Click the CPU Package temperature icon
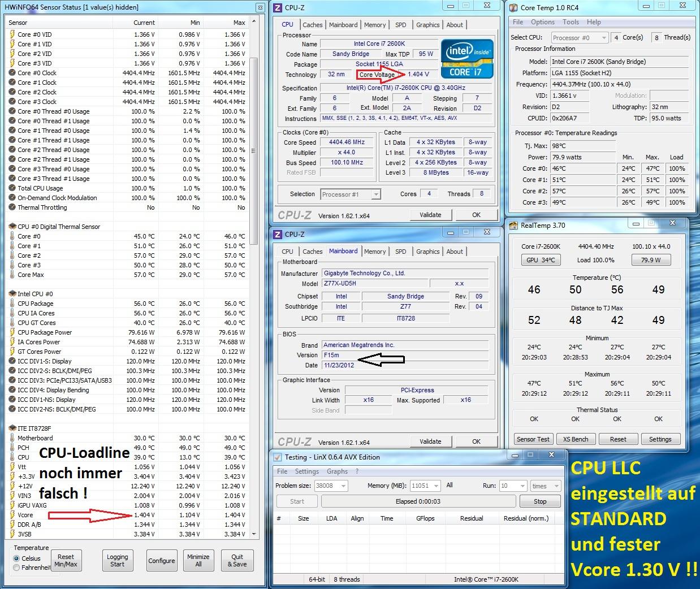This screenshot has height=589, width=700. pos(12,303)
